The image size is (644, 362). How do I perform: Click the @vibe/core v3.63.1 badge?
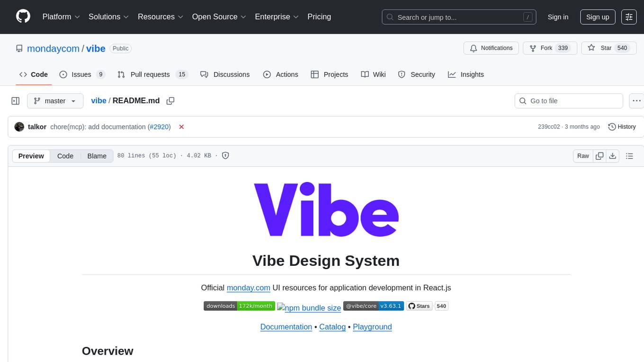[x=374, y=306]
